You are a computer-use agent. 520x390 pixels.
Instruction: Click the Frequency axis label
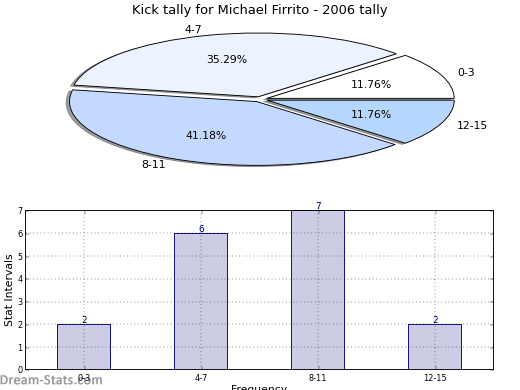coord(259,387)
